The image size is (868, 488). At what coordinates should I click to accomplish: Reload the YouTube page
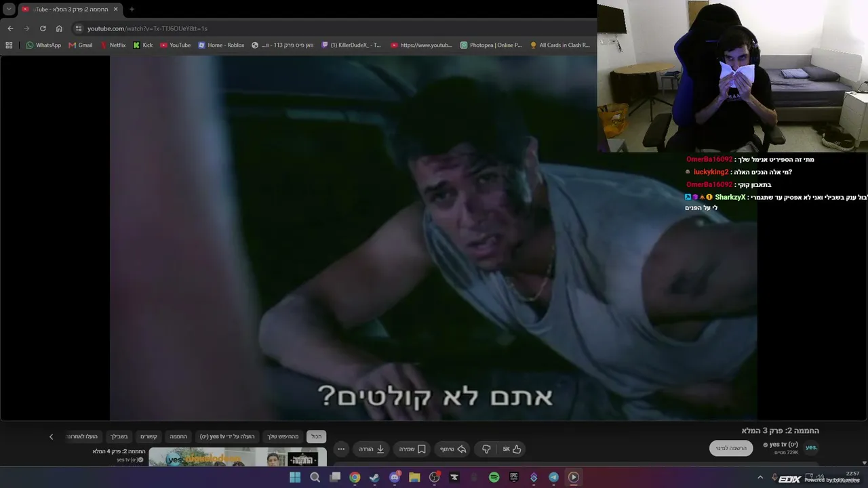(x=43, y=28)
